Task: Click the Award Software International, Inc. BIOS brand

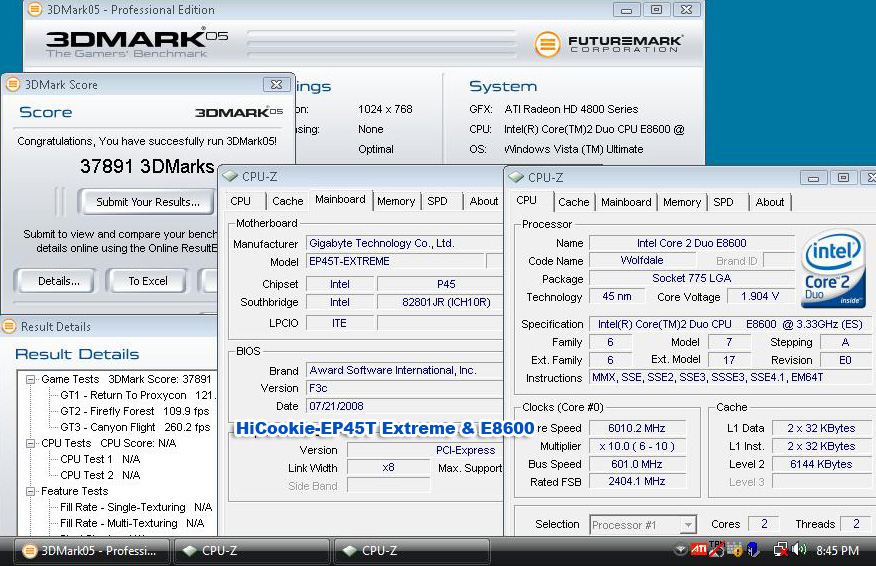Action: [405, 370]
